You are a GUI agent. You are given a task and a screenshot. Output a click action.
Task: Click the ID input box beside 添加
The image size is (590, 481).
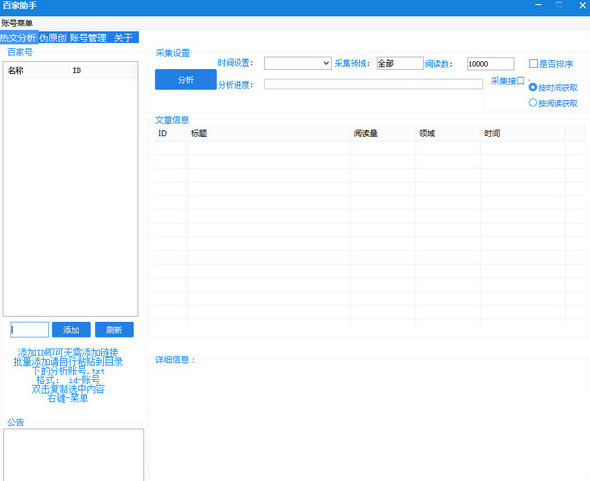[29, 330]
